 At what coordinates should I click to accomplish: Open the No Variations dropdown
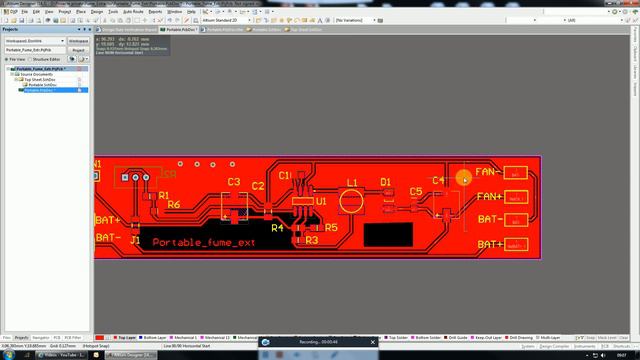click(x=374, y=20)
